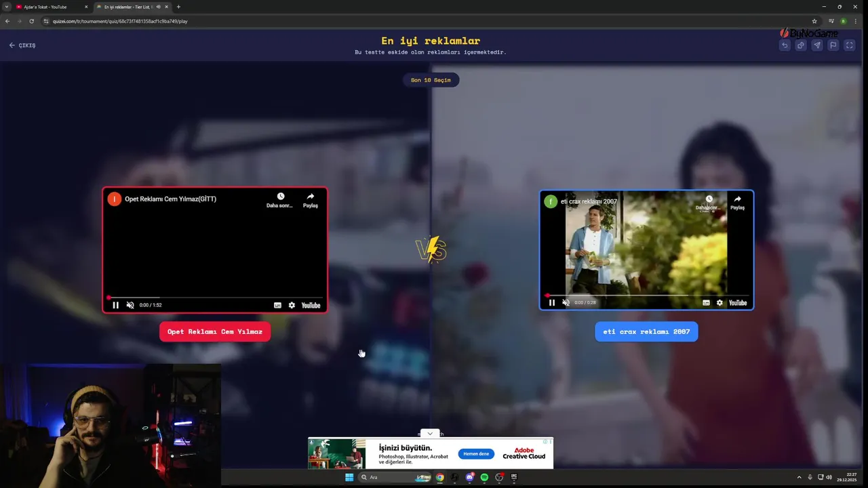Open Epic Games launcher from the taskbar

click(514, 477)
